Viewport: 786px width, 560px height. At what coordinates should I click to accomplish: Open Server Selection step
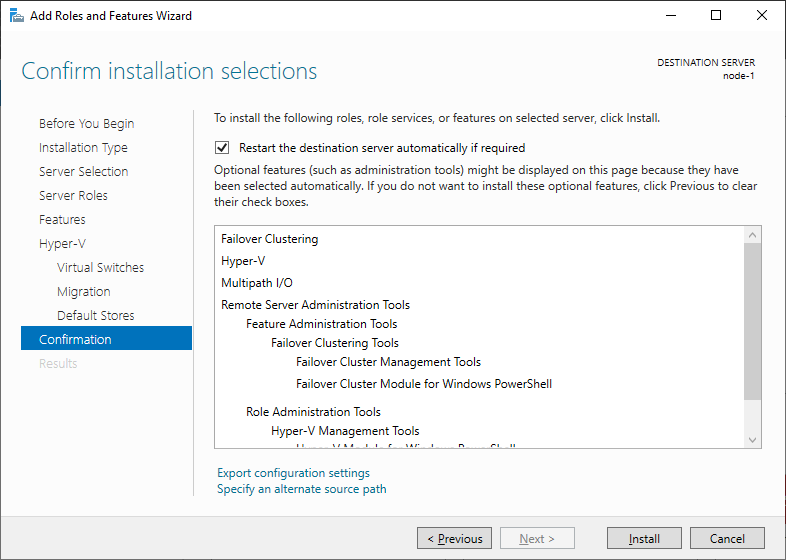(x=84, y=171)
